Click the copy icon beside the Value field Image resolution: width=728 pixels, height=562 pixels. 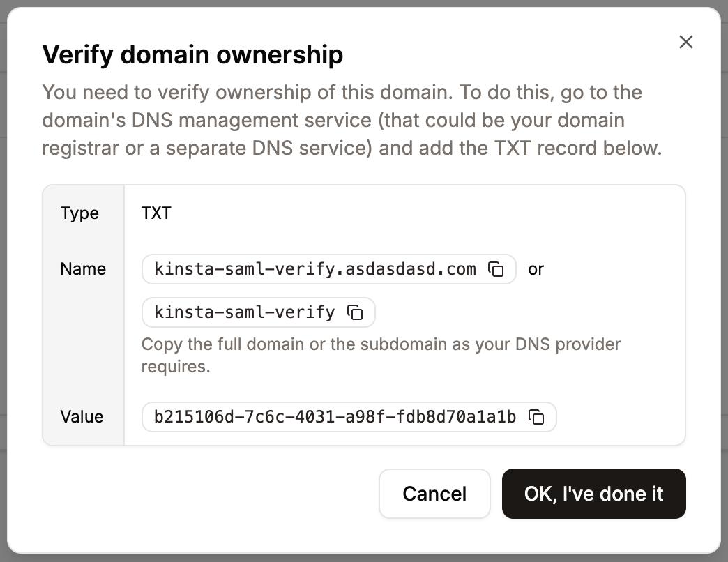click(x=536, y=417)
